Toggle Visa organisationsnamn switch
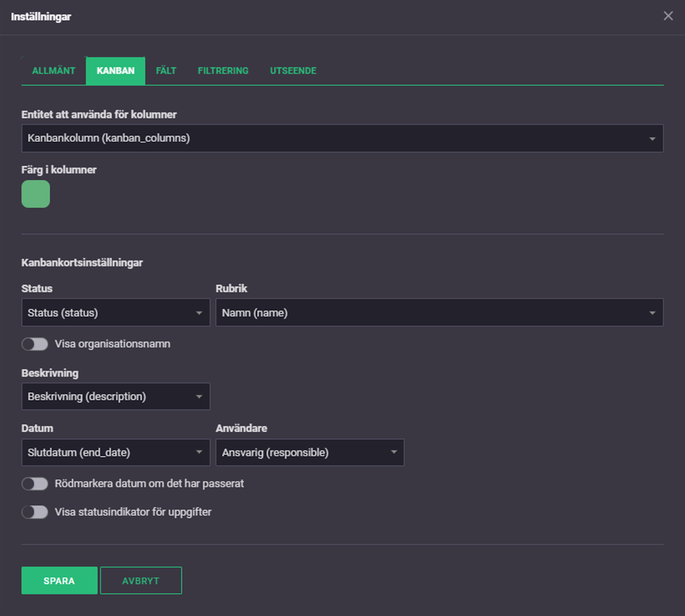The width and height of the screenshot is (685, 616). pos(35,344)
